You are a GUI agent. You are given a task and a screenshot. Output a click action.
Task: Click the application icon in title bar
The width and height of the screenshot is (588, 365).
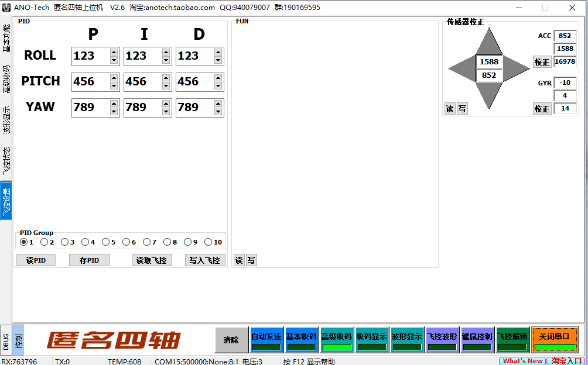tap(6, 8)
